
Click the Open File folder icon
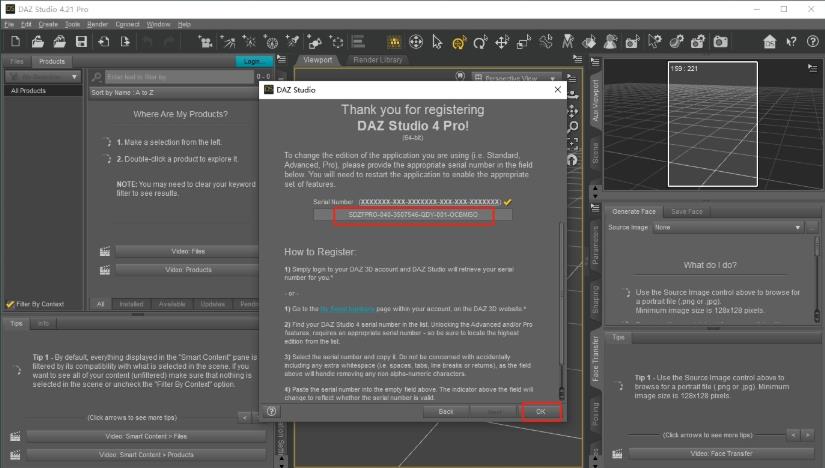[37, 42]
